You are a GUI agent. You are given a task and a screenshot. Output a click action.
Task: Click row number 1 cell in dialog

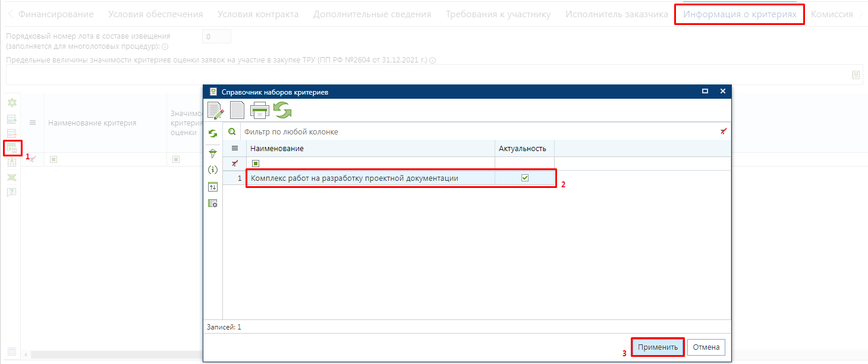tap(235, 178)
